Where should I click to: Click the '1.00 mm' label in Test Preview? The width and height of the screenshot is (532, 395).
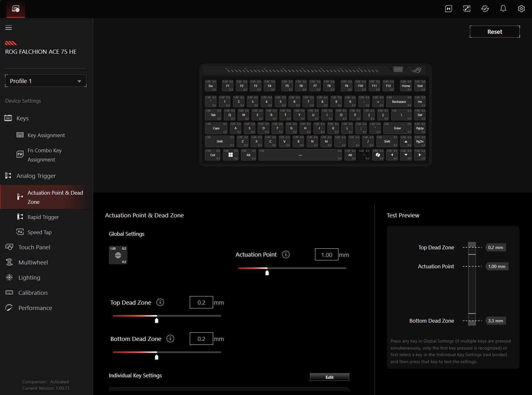coord(497,266)
